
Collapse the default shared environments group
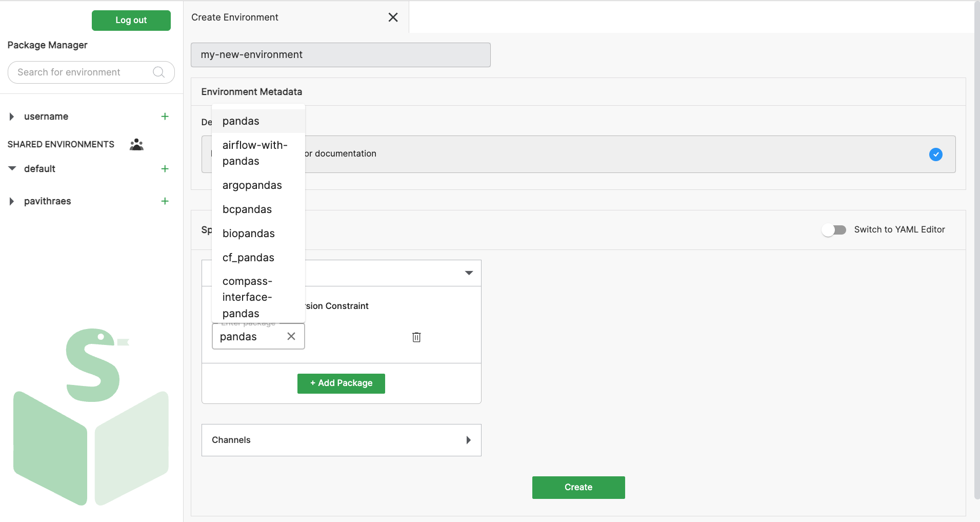point(12,169)
